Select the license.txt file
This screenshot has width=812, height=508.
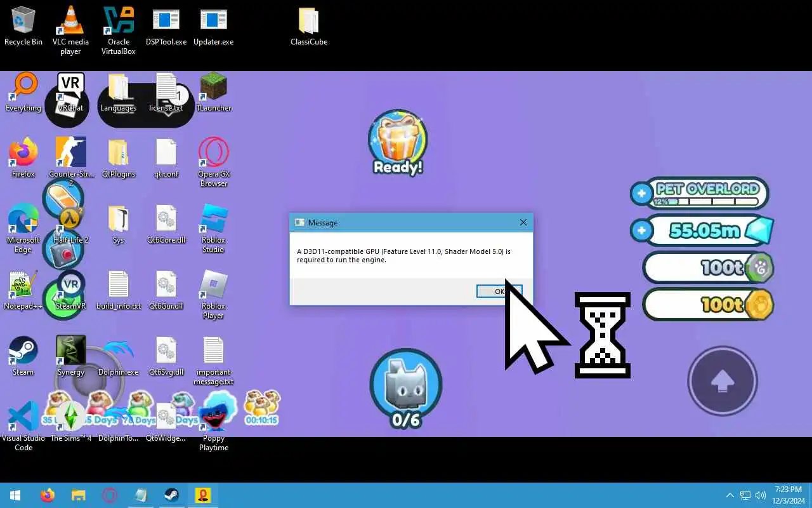(x=166, y=93)
